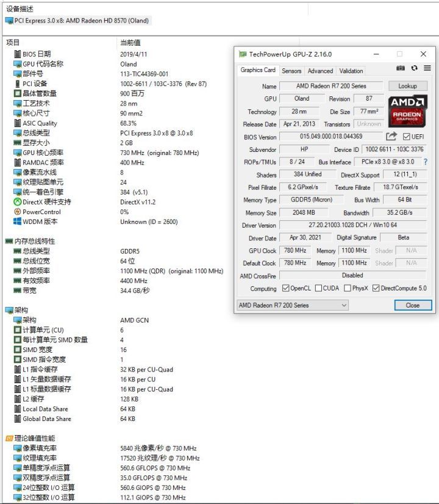Click the 显存大小 memory icon
Screen dimensions: 439x504
[x=17, y=143]
